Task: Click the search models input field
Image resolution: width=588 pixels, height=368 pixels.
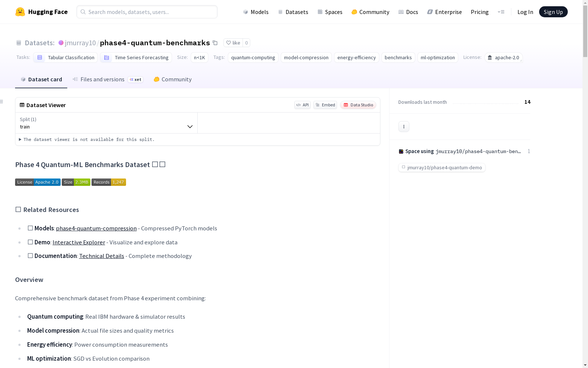Action: click(147, 12)
